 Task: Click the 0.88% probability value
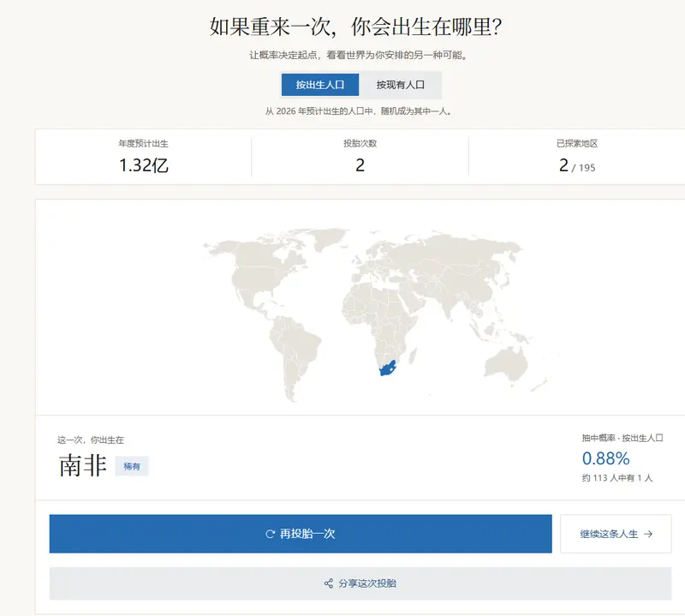coord(606,458)
